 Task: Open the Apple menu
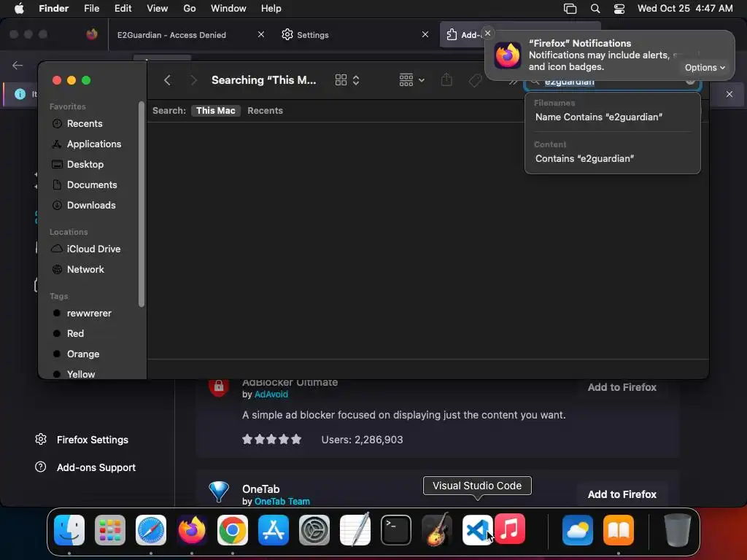pyautogui.click(x=19, y=9)
